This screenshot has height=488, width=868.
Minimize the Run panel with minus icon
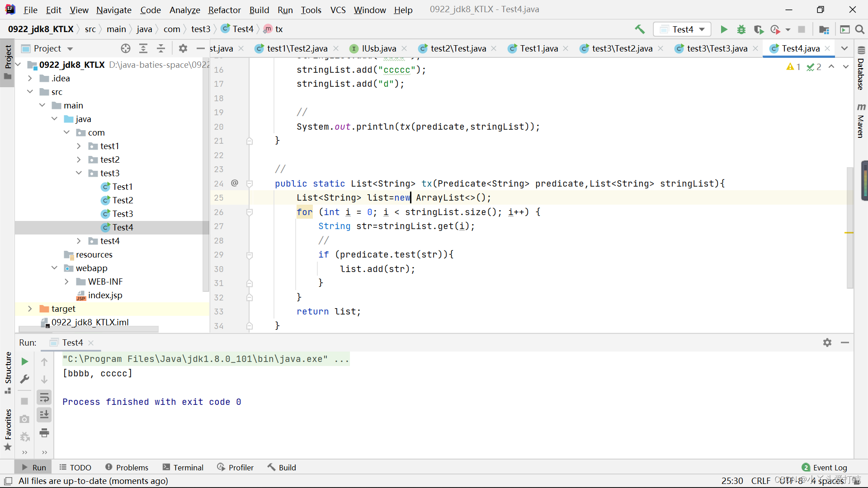click(845, 343)
